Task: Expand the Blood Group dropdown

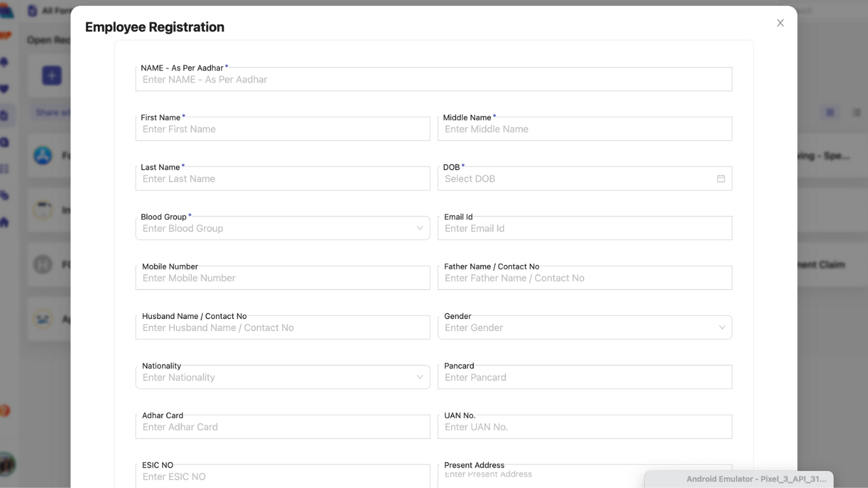Action: tap(419, 228)
